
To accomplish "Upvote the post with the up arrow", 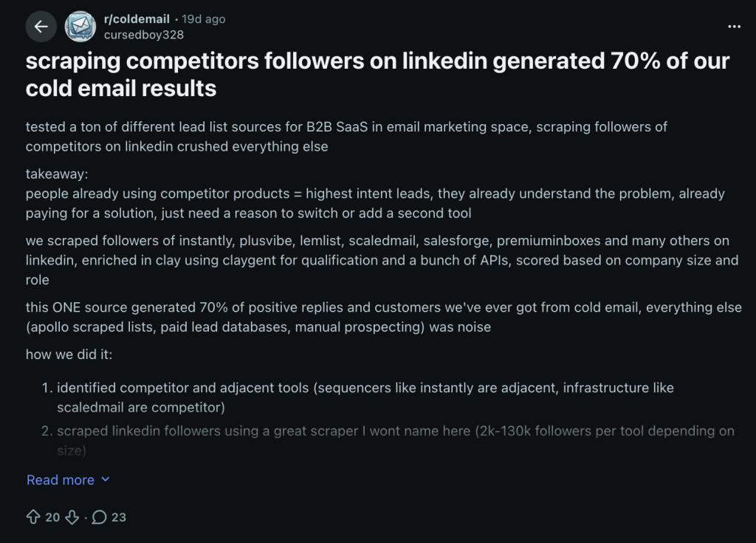I will (x=33, y=517).
